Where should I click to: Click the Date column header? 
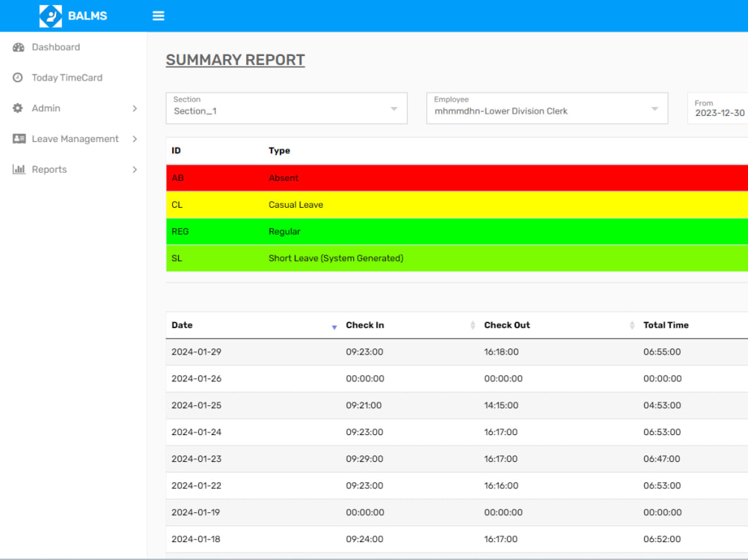click(182, 325)
